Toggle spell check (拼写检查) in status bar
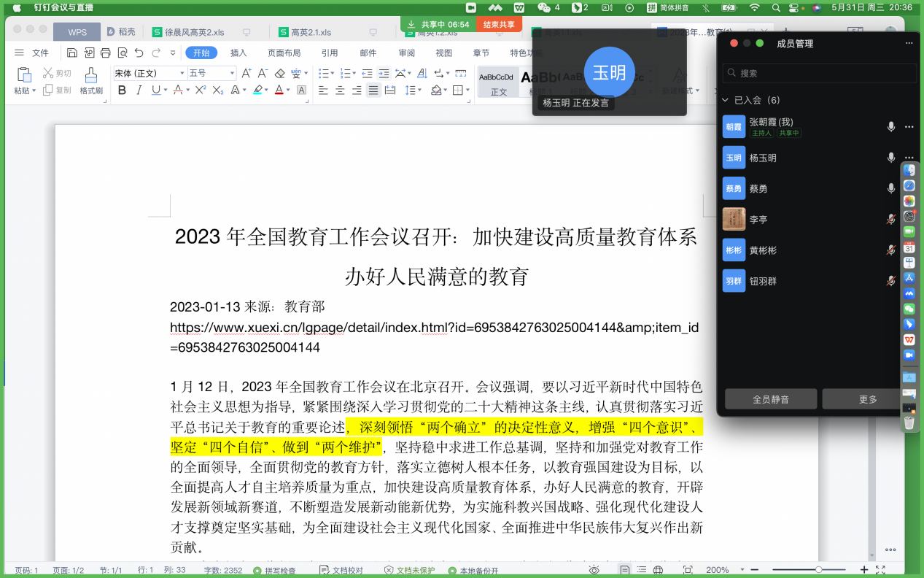This screenshot has width=924, height=578. tap(274, 570)
